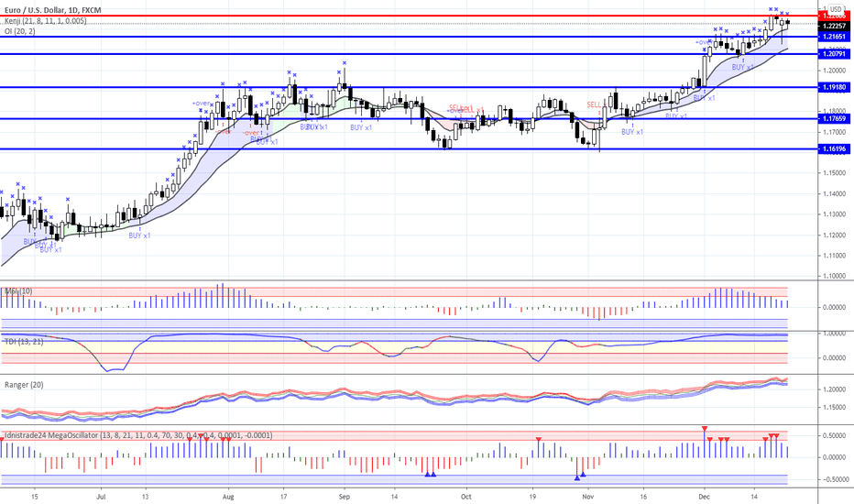Screen dimensions: 854x504
Task: Select the tallest red triangle marker at Dec 1
Action: pos(705,429)
